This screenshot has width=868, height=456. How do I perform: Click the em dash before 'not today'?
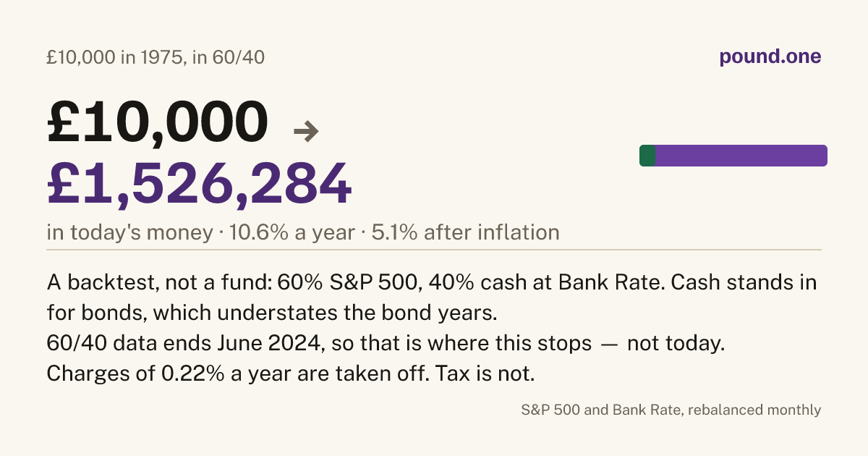pyautogui.click(x=609, y=344)
